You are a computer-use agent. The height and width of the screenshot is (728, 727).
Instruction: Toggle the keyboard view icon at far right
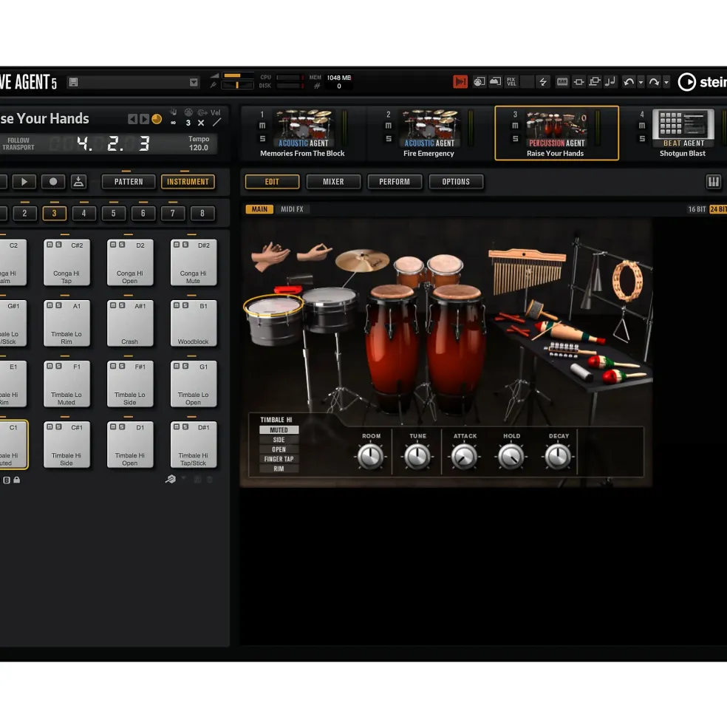pos(713,182)
